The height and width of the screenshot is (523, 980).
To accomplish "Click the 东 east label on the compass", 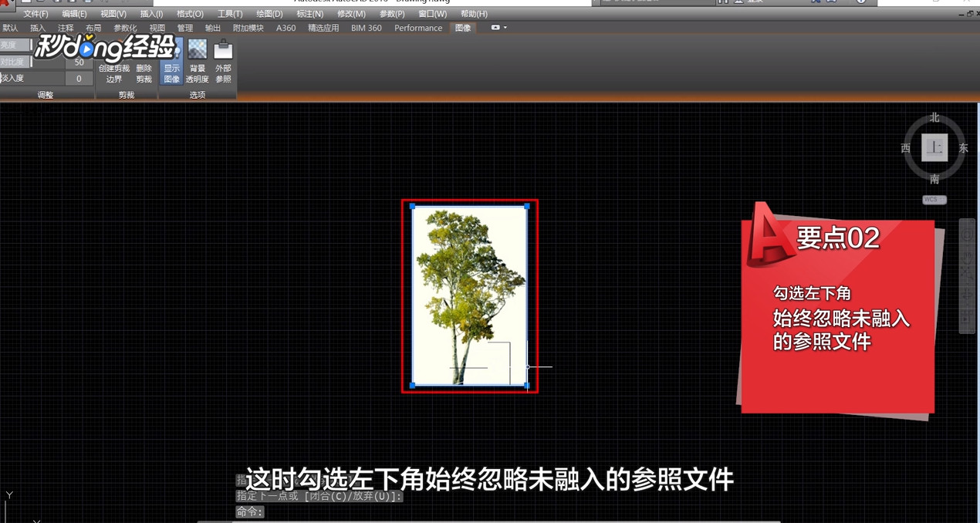I will [x=963, y=148].
